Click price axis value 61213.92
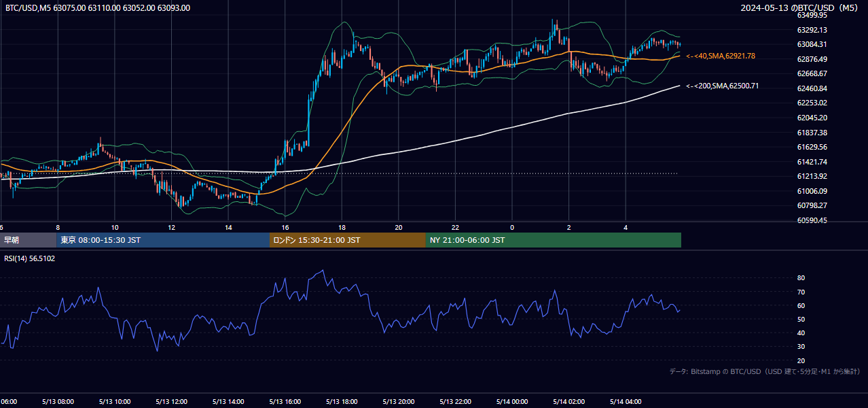Viewport: 868px width, 408px height. tap(813, 176)
